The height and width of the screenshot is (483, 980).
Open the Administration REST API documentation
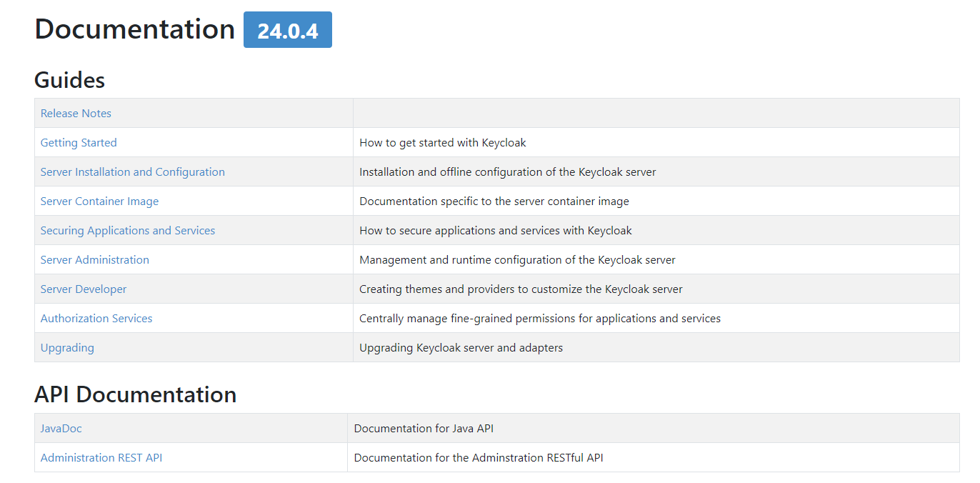point(101,457)
